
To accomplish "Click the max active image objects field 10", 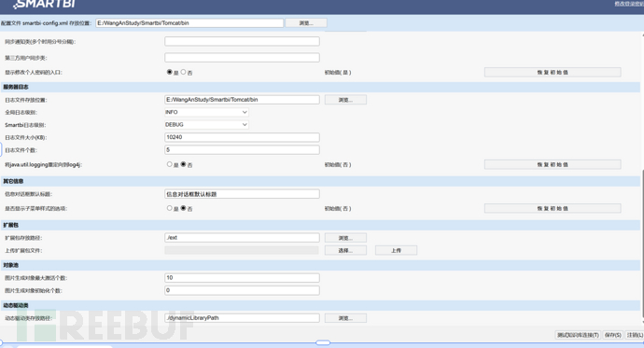I will click(242, 278).
